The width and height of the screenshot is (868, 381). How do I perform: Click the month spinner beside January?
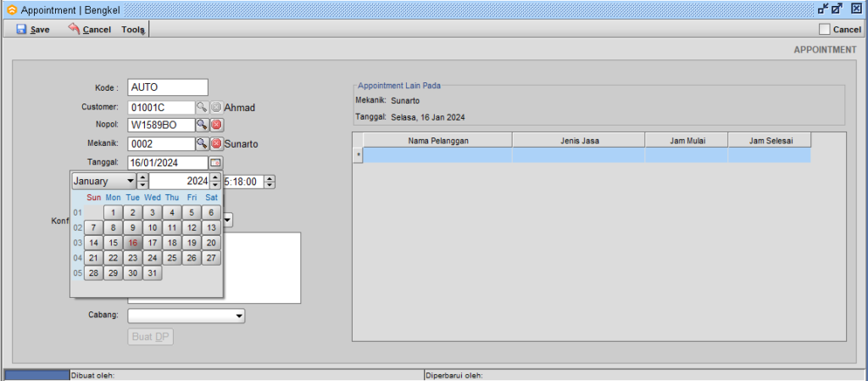143,181
